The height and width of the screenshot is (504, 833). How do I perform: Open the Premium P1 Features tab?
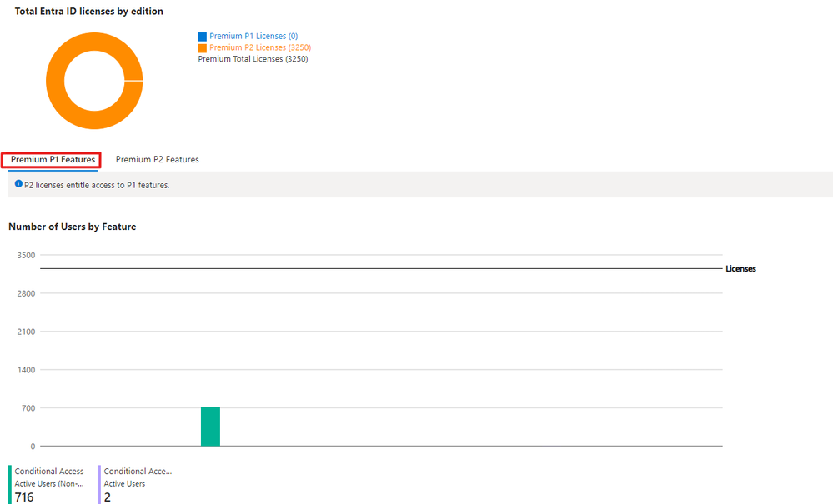click(53, 160)
